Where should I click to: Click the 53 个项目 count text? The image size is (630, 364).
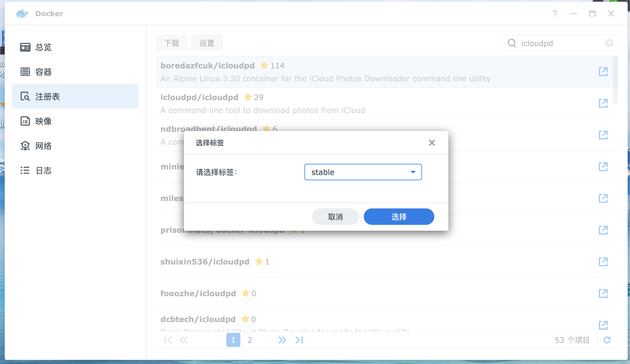coord(572,340)
